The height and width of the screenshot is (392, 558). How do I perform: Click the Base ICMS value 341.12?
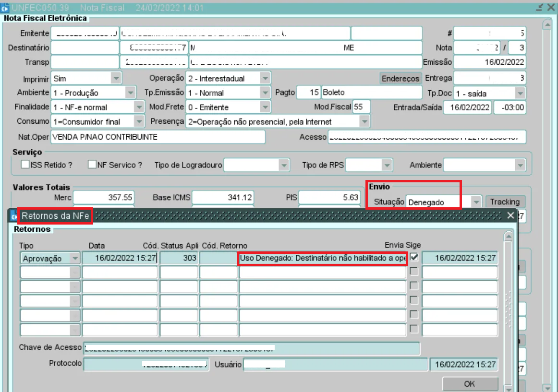(223, 197)
